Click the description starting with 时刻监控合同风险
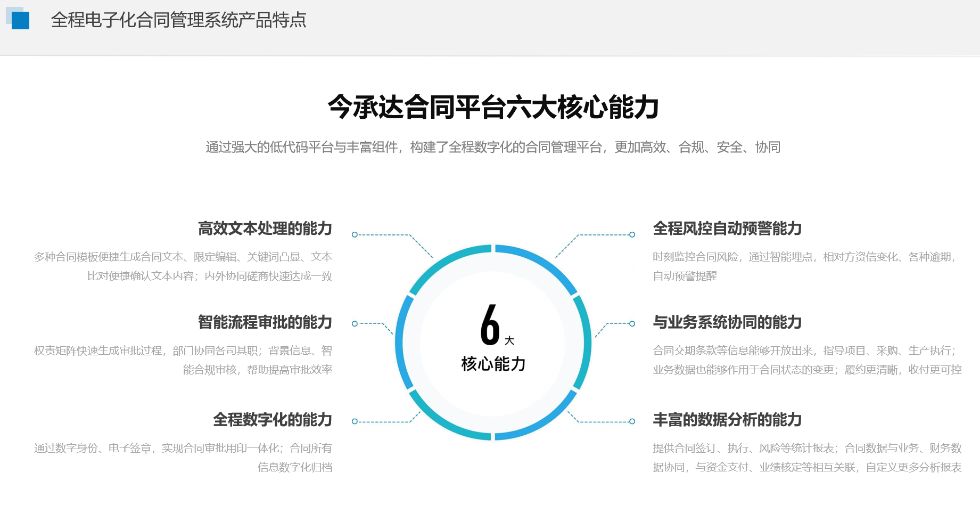This screenshot has height=505, width=980. click(804, 266)
